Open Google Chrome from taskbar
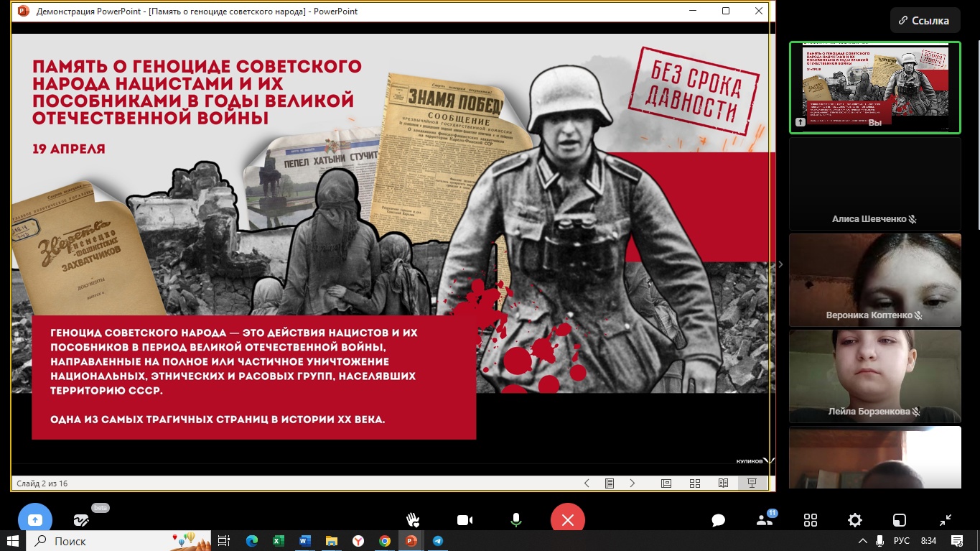This screenshot has height=551, width=980. point(385,540)
